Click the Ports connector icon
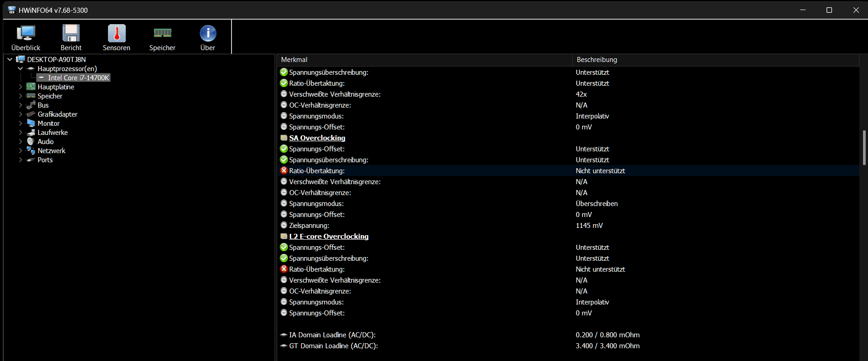This screenshot has width=868, height=361. click(x=31, y=160)
